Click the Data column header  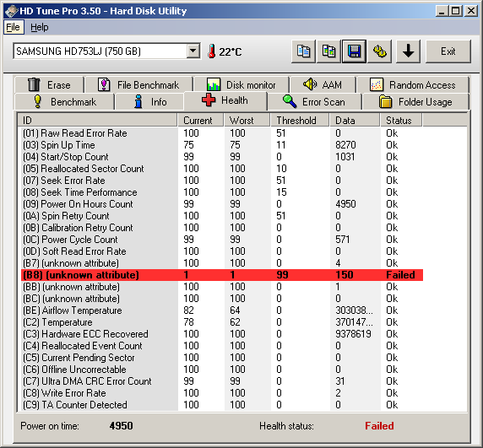click(x=355, y=120)
